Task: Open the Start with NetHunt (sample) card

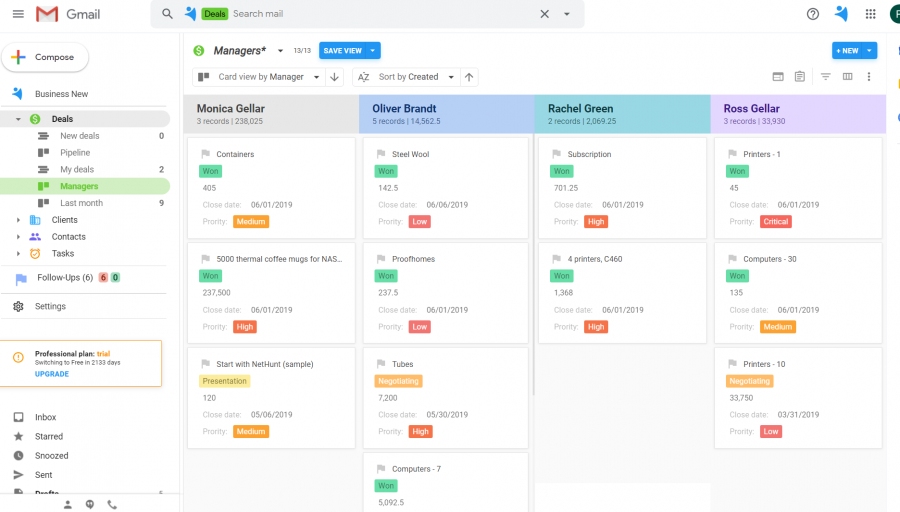Action: [x=271, y=398]
